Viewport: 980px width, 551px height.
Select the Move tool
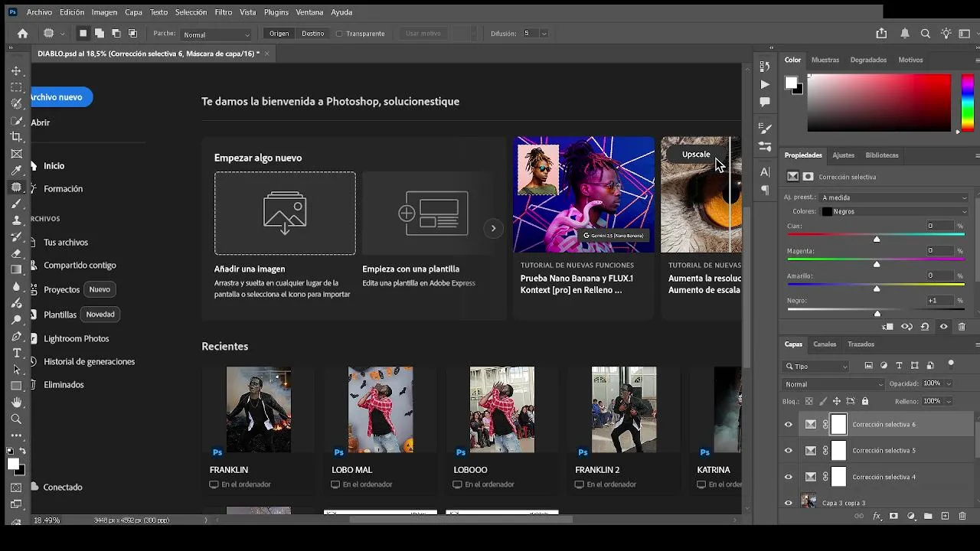(16, 70)
